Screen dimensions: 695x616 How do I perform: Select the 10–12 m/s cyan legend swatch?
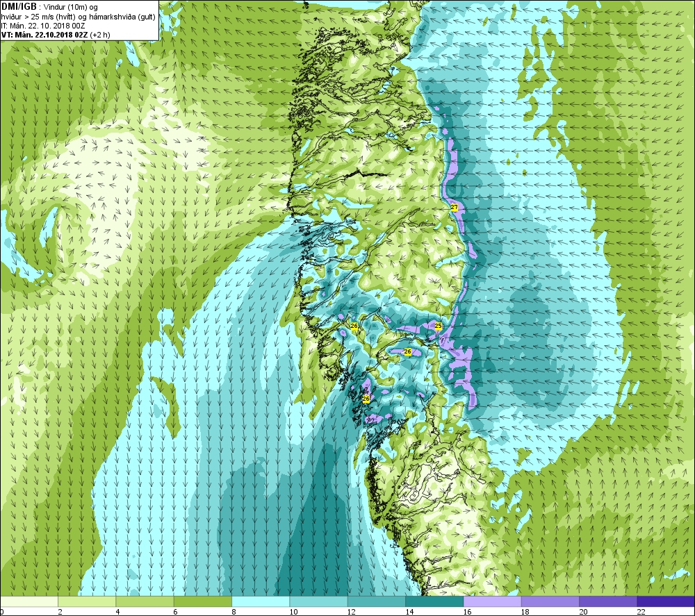[319, 601]
